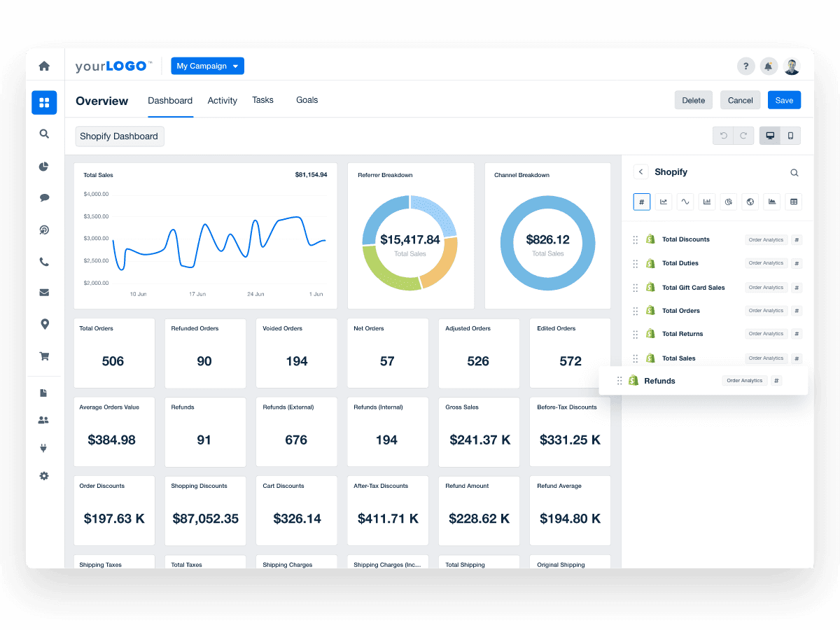Click the undo arrow icon above the dashboard

[723, 135]
